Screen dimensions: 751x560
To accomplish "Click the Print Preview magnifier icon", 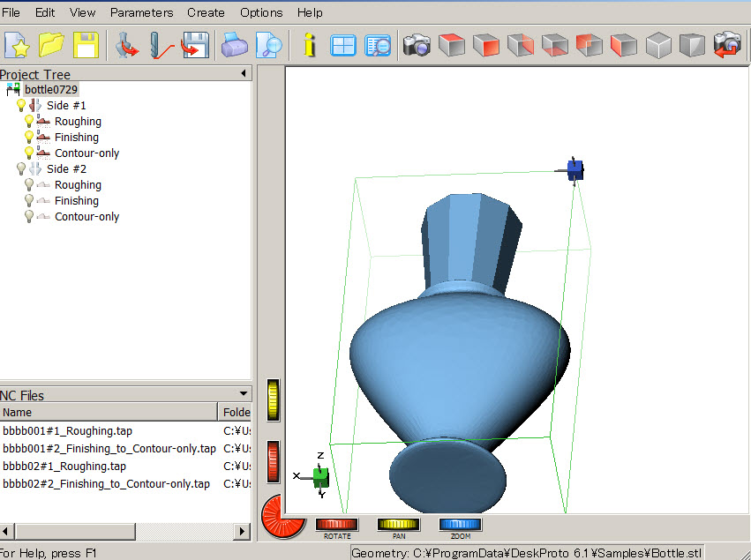I will (x=268, y=45).
